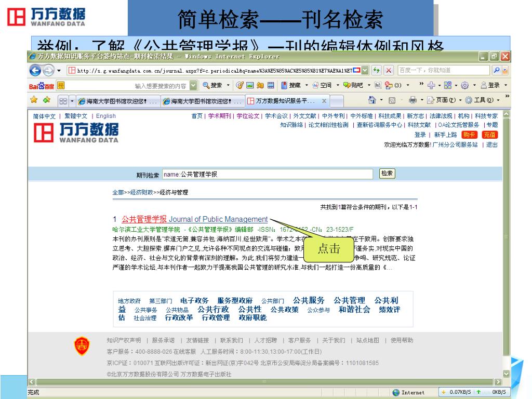This screenshot has width=532, height=399.
Task: Click the 服务型政府 keyword tag
Action: tap(235, 301)
